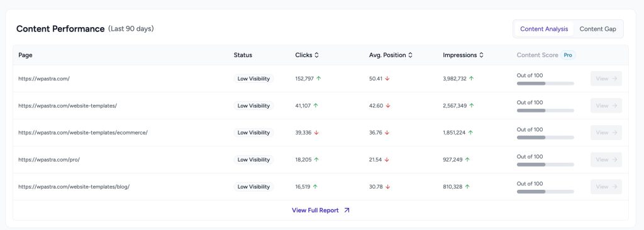Viewport: 644px width, 230px height.
Task: Click the content score bar for website-templates row
Action: [545, 111]
